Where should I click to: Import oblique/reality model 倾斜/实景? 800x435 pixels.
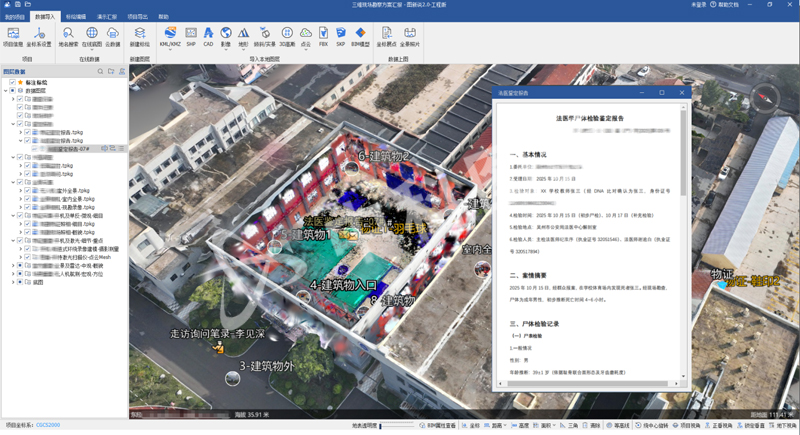click(x=265, y=37)
